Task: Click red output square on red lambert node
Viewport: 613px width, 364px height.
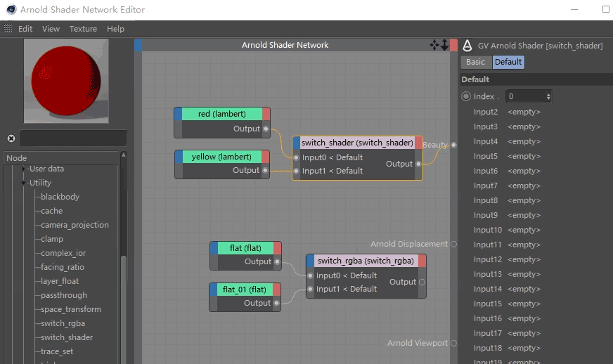Action: click(x=266, y=114)
